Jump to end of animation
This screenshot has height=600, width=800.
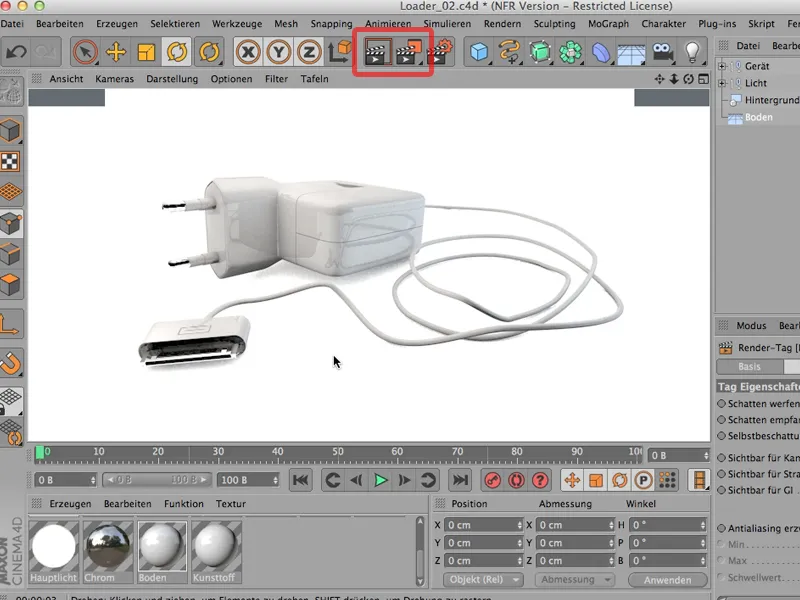click(460, 480)
